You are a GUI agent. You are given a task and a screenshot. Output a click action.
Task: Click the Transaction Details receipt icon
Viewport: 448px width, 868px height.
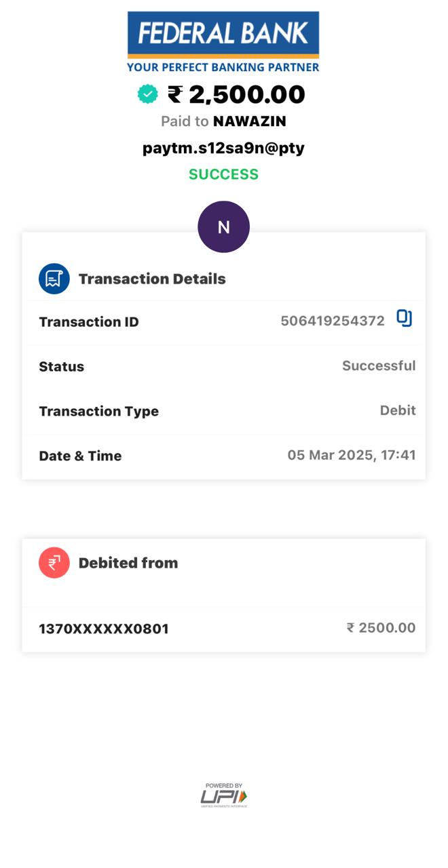[x=54, y=279]
